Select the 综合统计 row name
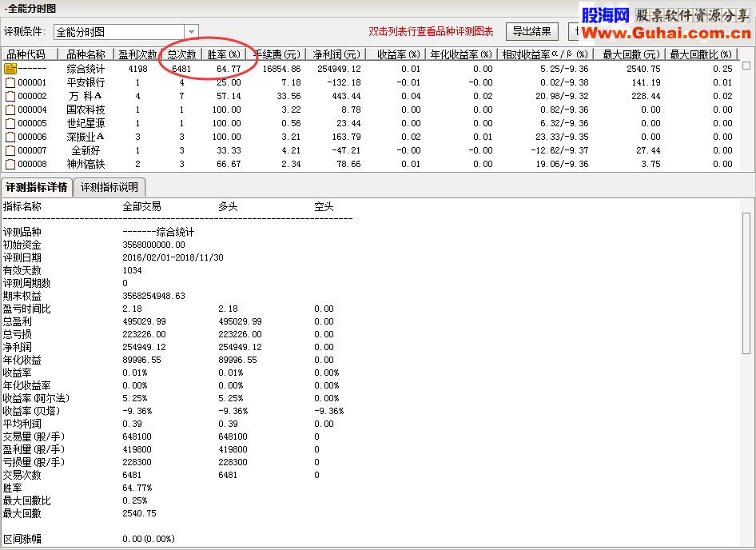The image size is (756, 550). (x=86, y=69)
